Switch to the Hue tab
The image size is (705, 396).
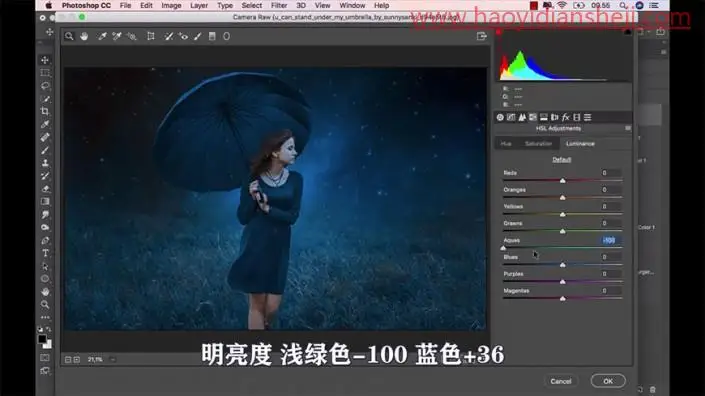coord(506,144)
